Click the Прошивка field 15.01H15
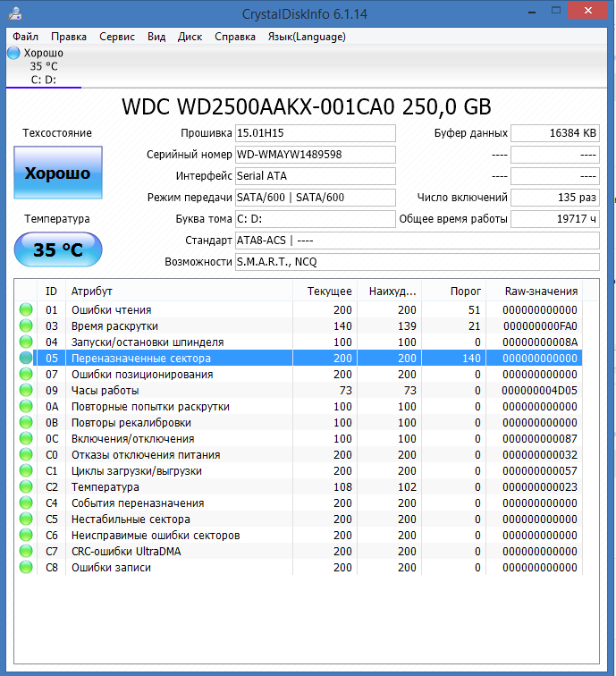This screenshot has height=676, width=616. coord(315,133)
